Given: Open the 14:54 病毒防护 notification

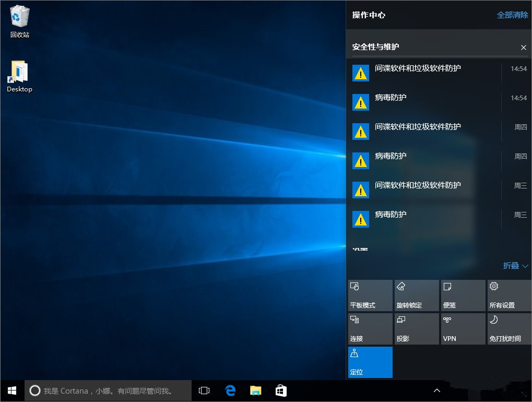Looking at the screenshot, I should (423, 102).
